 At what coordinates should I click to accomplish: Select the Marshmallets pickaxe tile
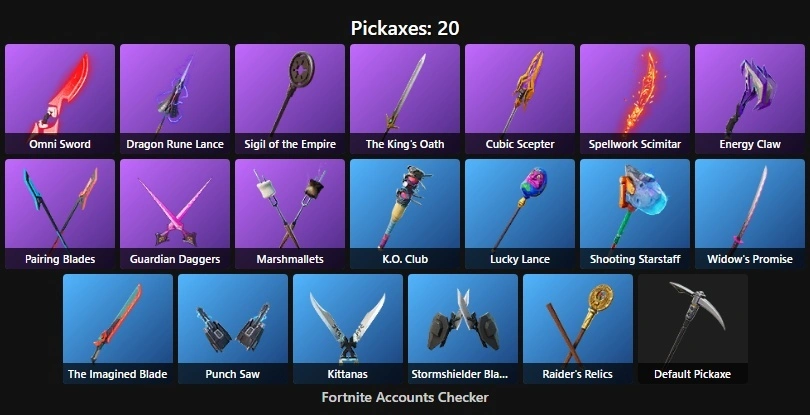[290, 214]
